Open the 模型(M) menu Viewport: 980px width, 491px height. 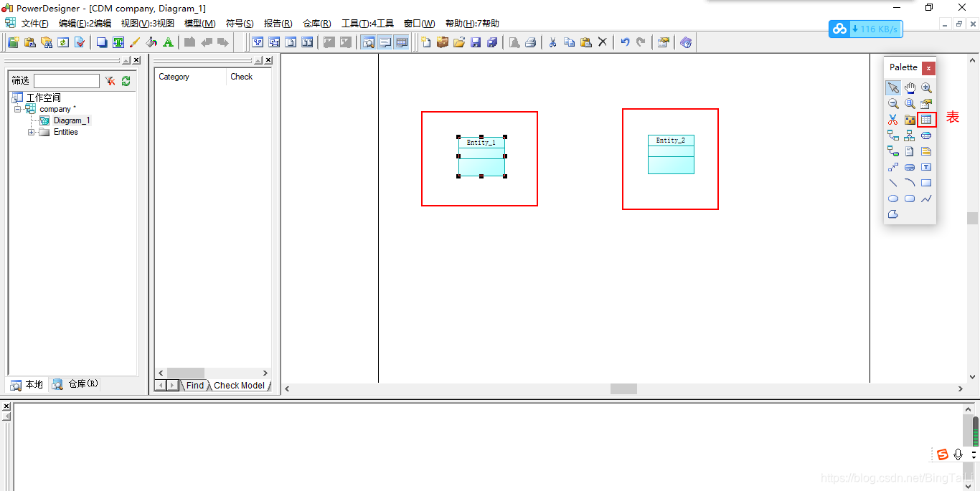point(199,24)
